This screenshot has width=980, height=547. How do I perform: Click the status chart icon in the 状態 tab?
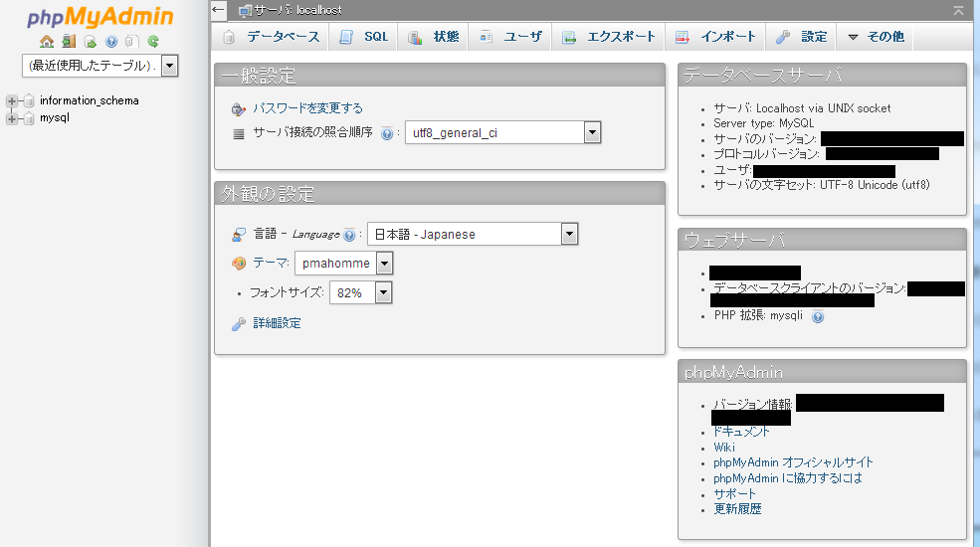[415, 38]
